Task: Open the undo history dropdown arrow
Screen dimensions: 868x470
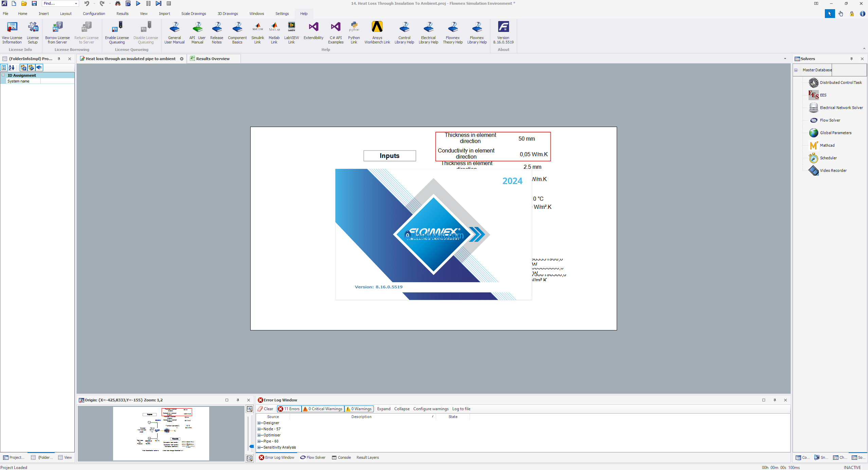Action: pos(94,3)
